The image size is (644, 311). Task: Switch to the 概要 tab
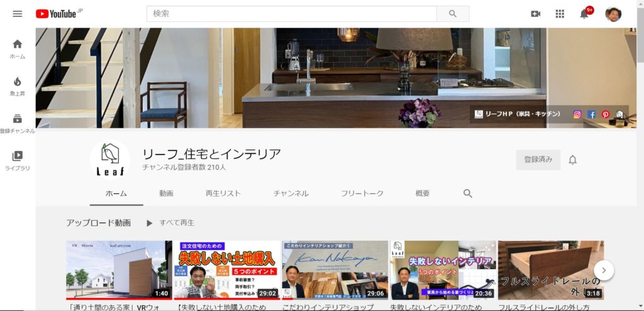point(423,194)
